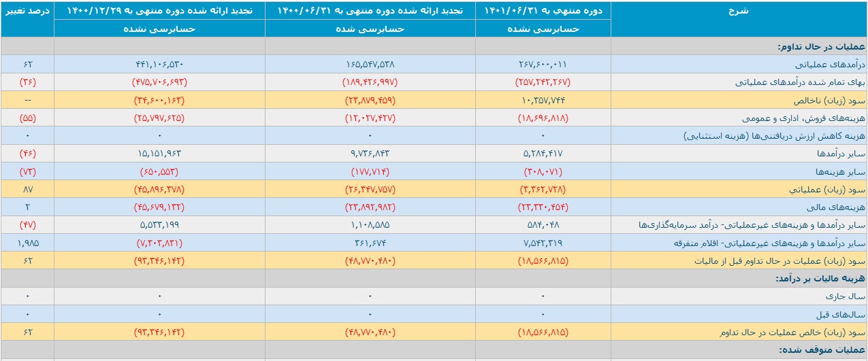This screenshot has height=361, width=868.
Task: Click the حسابرسی شده subheader
Action: [x=370, y=29]
